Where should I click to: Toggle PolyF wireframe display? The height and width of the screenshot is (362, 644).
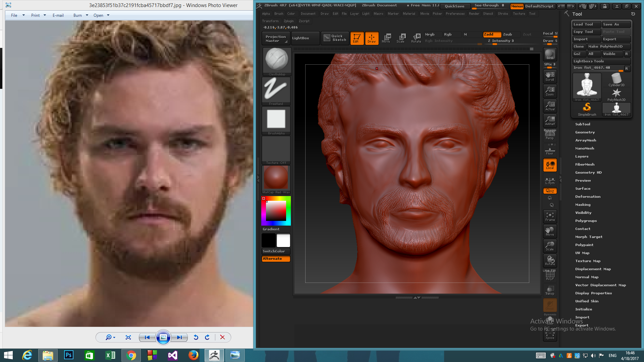point(550,275)
